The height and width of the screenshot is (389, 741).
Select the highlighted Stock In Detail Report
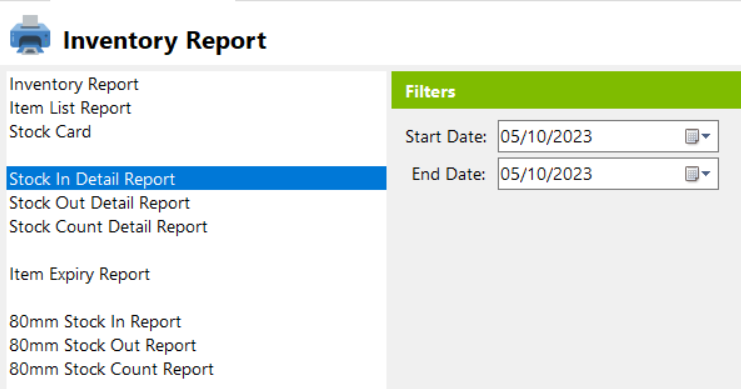click(x=196, y=178)
